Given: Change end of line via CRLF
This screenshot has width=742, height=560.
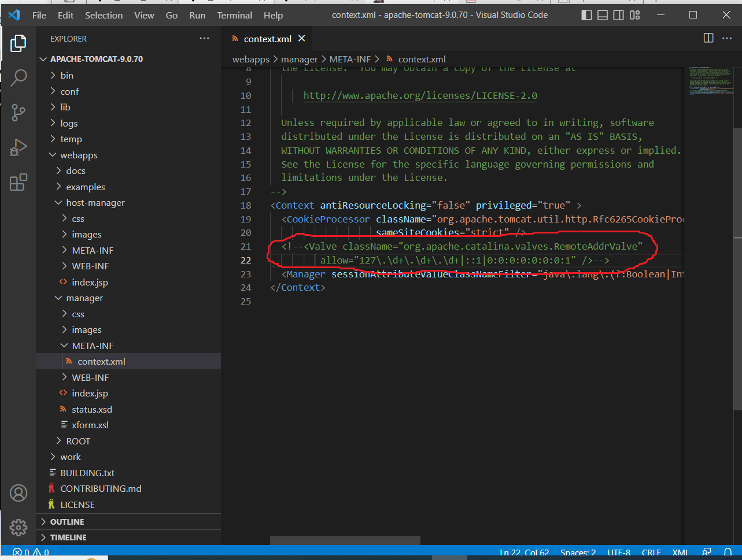Looking at the screenshot, I should pos(651,552).
